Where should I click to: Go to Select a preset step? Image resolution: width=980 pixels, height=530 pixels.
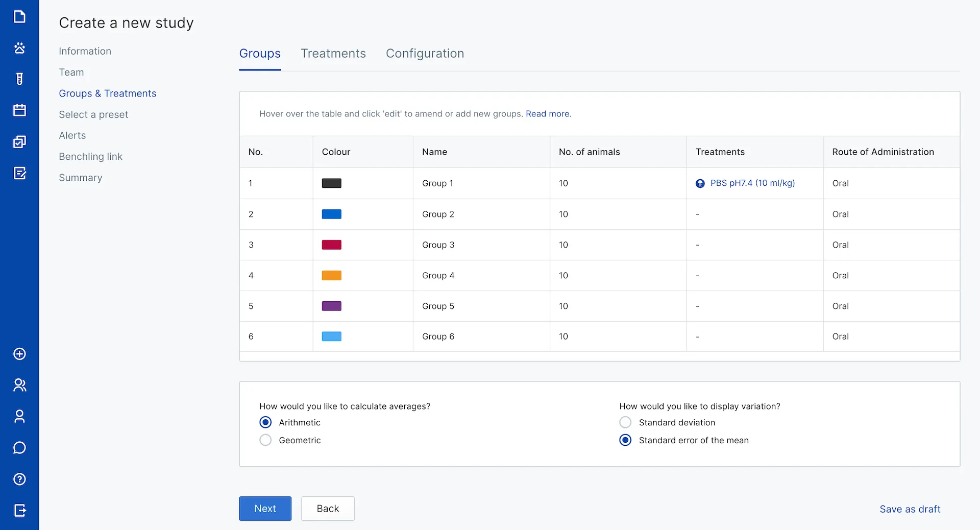(93, 114)
